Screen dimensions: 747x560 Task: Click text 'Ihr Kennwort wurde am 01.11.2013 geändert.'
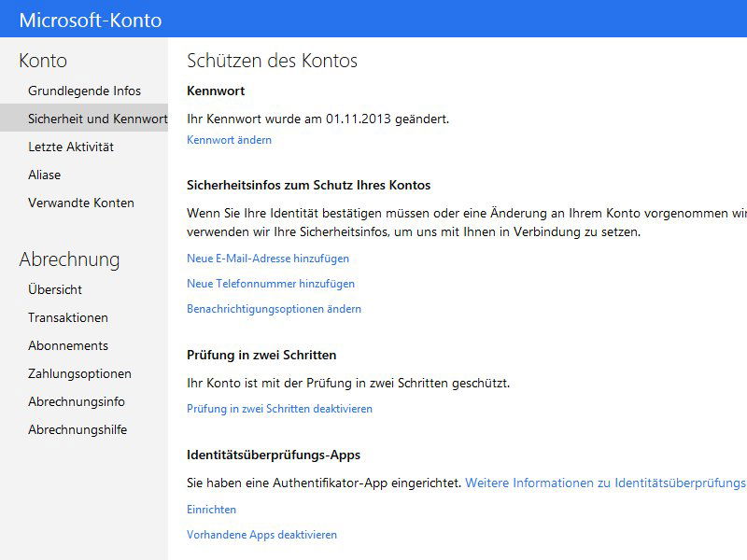tap(317, 119)
